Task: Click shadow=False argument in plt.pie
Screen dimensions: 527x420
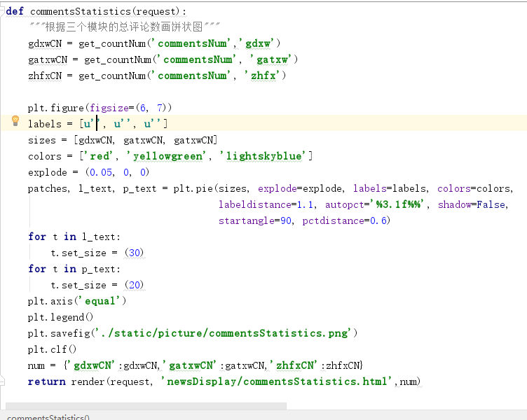Action: pyautogui.click(x=472, y=204)
